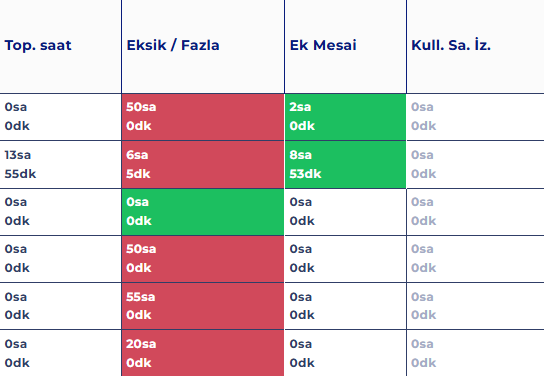Click fourth row red 50sa 0dk cell

(203, 259)
